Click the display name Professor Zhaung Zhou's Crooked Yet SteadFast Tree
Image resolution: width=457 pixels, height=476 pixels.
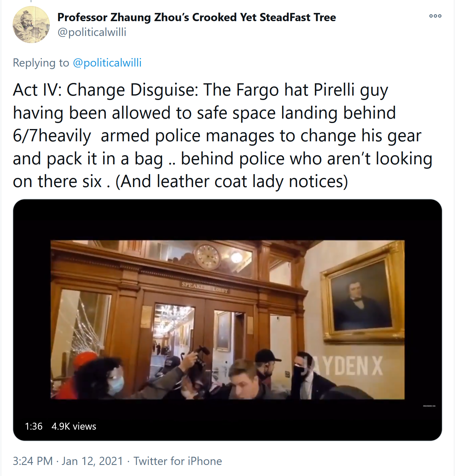(x=196, y=17)
